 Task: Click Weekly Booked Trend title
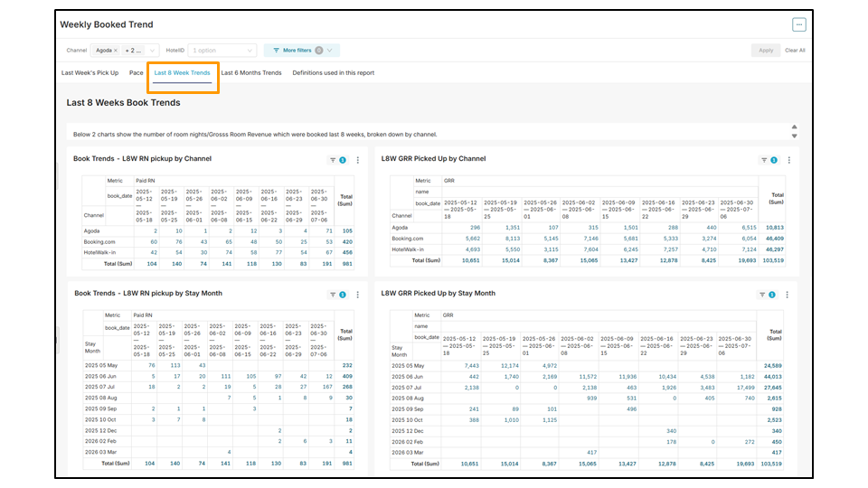tap(107, 24)
